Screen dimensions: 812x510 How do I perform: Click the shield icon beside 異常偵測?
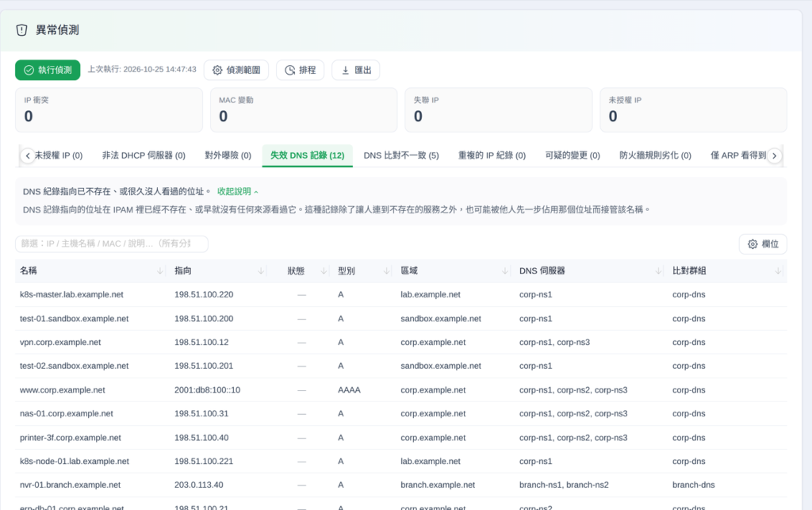21,30
